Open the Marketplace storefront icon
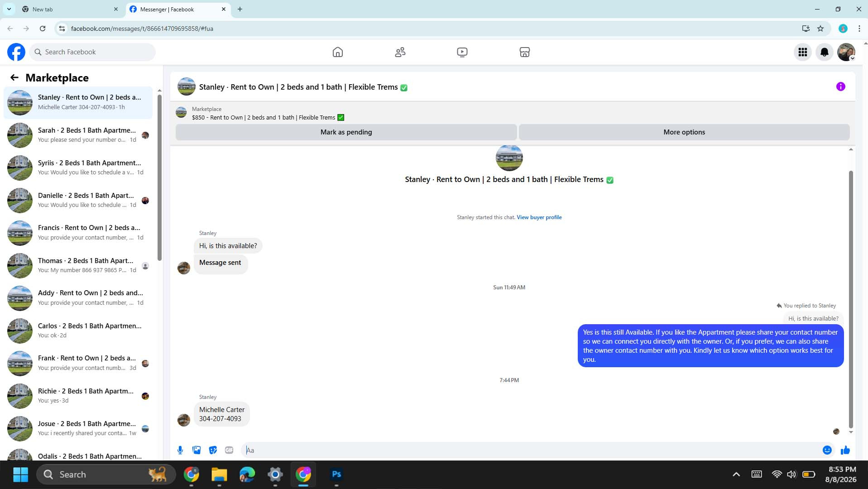The width and height of the screenshot is (868, 489). pyautogui.click(x=525, y=52)
